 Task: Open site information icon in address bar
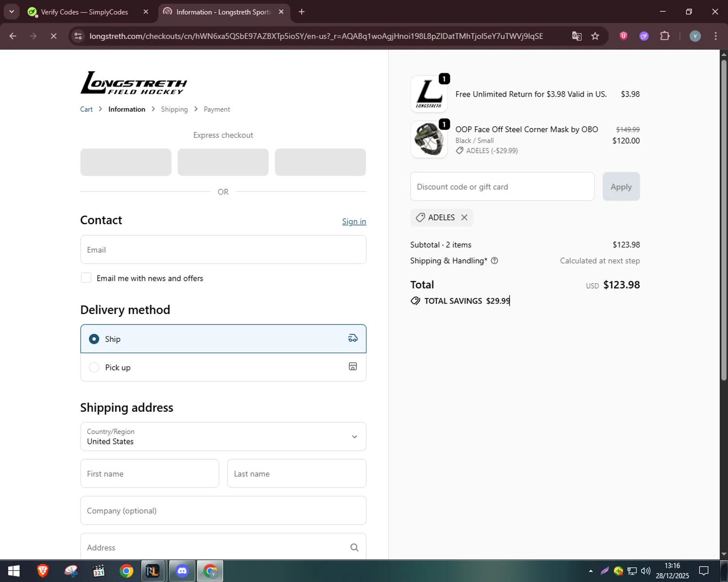[78, 36]
